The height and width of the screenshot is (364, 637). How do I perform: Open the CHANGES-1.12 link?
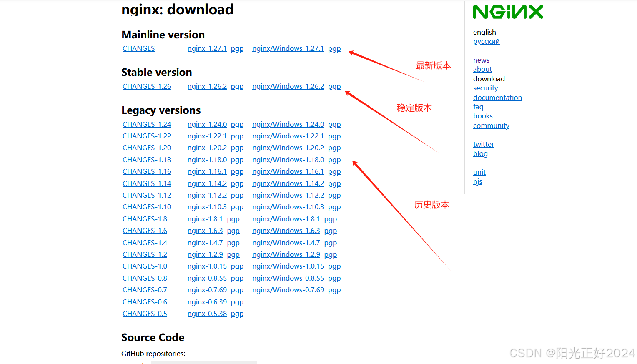(x=147, y=195)
